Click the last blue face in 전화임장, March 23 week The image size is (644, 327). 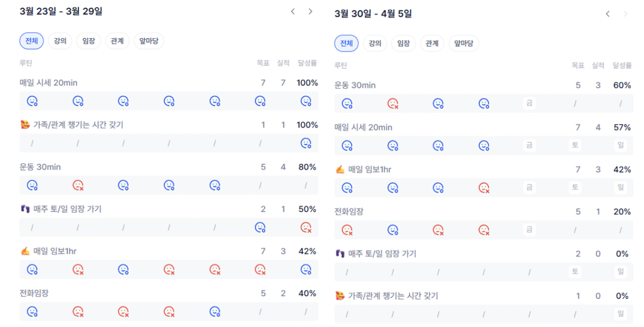pos(215,312)
